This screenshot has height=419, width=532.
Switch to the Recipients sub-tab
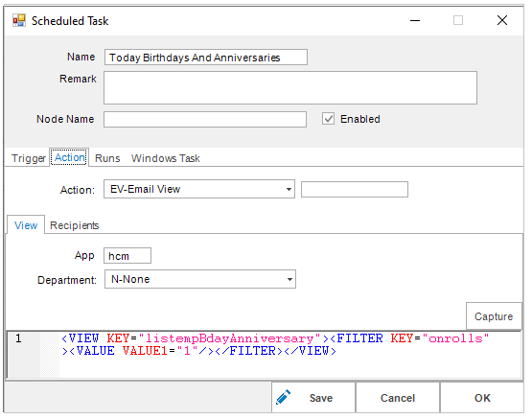(x=75, y=225)
